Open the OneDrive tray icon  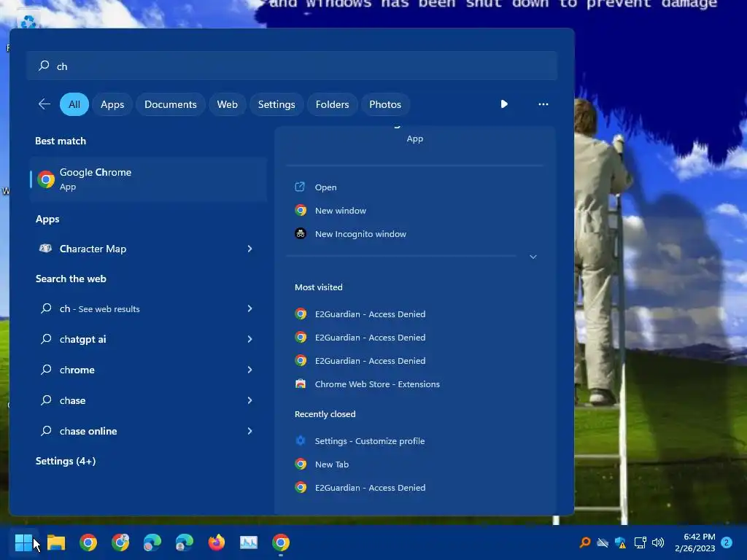tap(602, 542)
